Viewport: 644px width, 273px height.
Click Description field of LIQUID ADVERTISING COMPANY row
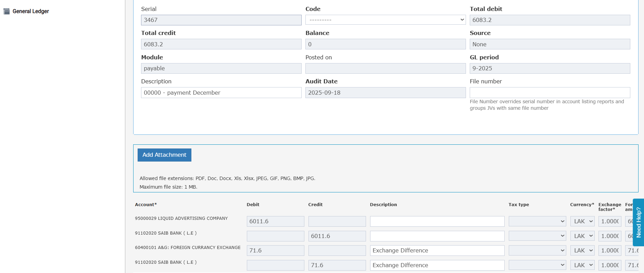tap(437, 221)
